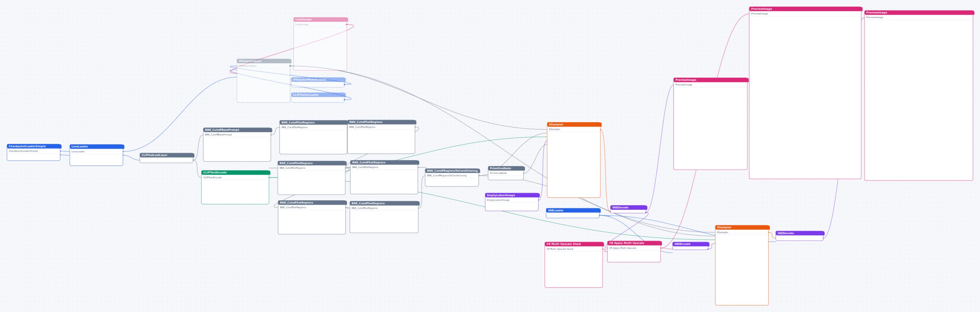Select the CLIPSetLastLayer node title
Viewport: 980px width, 312px height.
tap(167, 155)
